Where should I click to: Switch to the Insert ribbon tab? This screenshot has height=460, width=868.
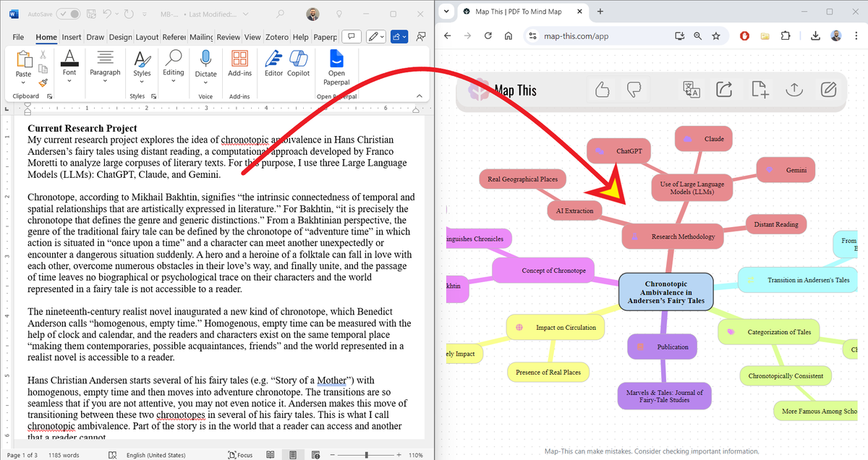tap(72, 37)
